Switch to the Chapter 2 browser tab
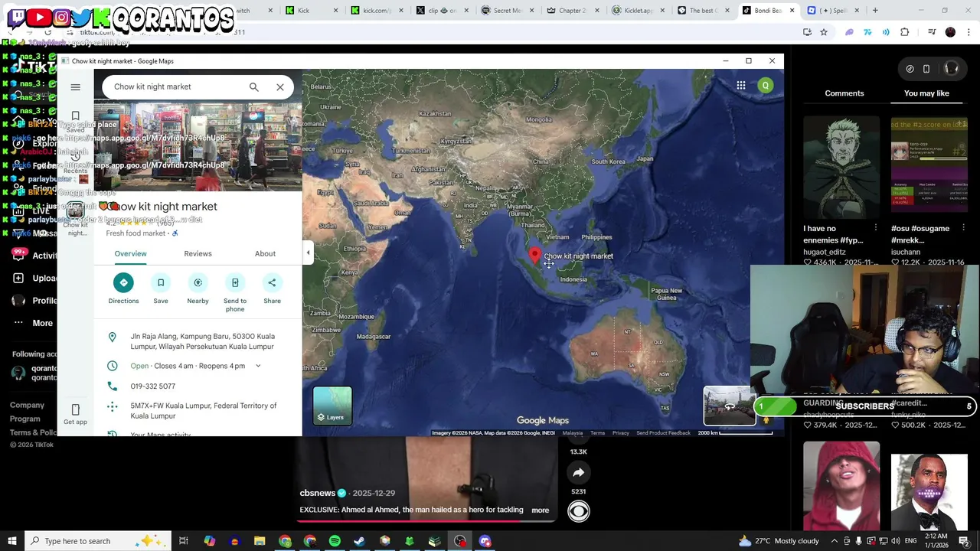 click(x=572, y=11)
